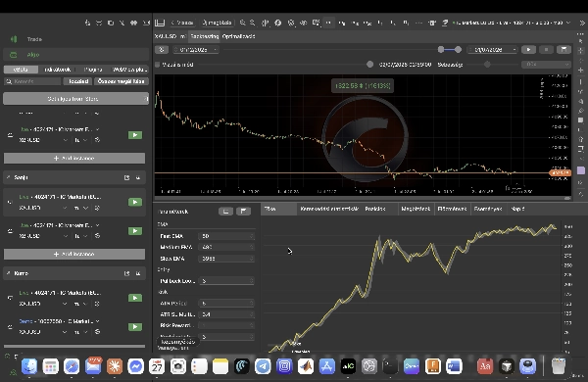Select the cursor pointer drawing tool
The height and width of the screenshot is (382, 588).
[x=581, y=41]
